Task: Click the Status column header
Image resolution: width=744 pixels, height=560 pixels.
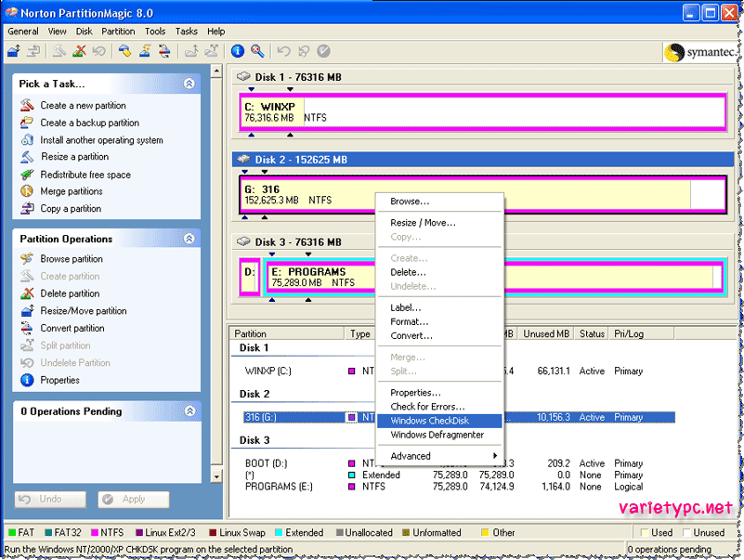Action: tap(592, 333)
